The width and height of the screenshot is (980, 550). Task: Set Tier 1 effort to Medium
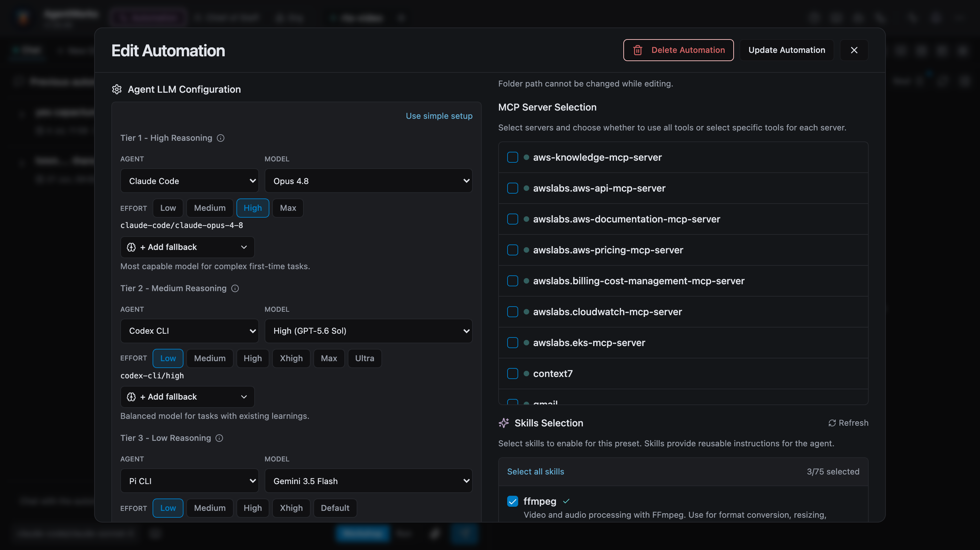tap(210, 208)
